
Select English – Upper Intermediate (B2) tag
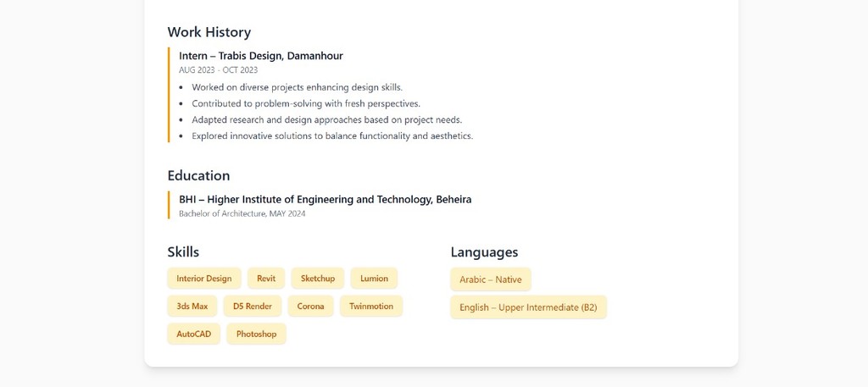click(529, 307)
